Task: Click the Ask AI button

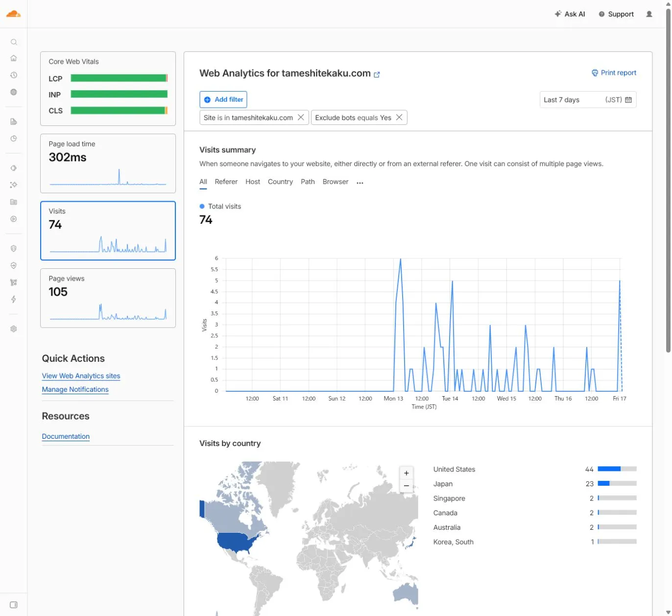Action: click(570, 14)
